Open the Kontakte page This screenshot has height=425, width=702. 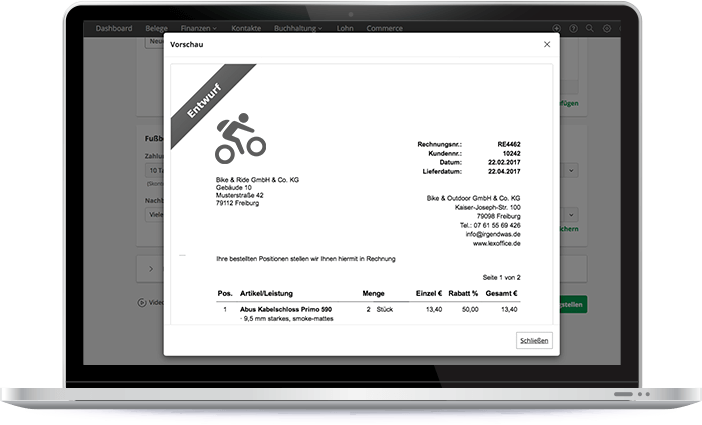pyautogui.click(x=246, y=28)
